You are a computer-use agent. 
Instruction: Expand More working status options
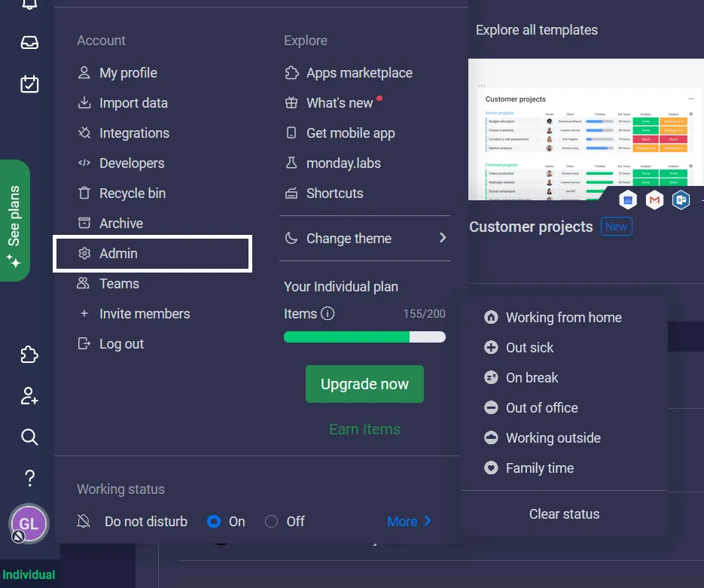409,521
